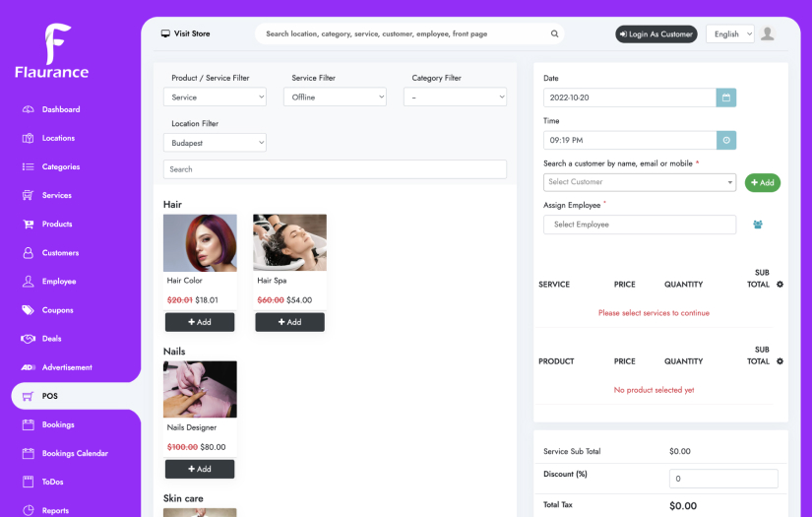Click the Hair category heading

click(x=172, y=204)
